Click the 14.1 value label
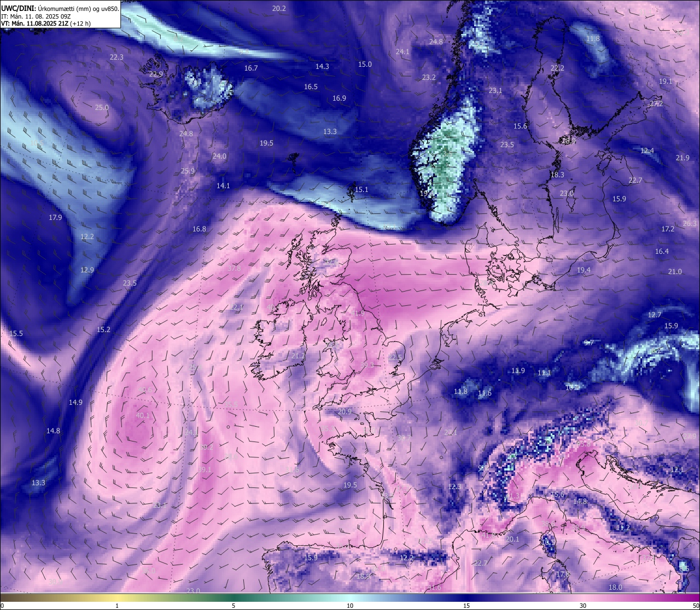The image size is (700, 610). click(x=223, y=186)
